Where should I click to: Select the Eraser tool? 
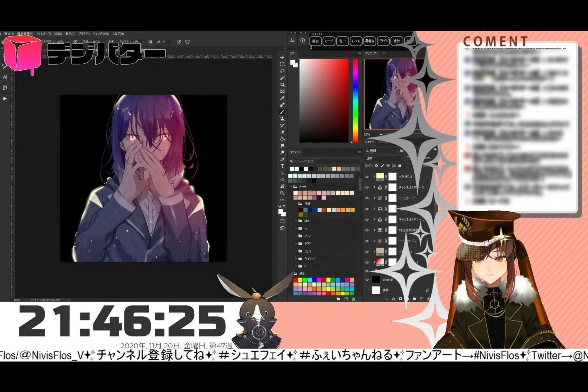tap(282, 132)
